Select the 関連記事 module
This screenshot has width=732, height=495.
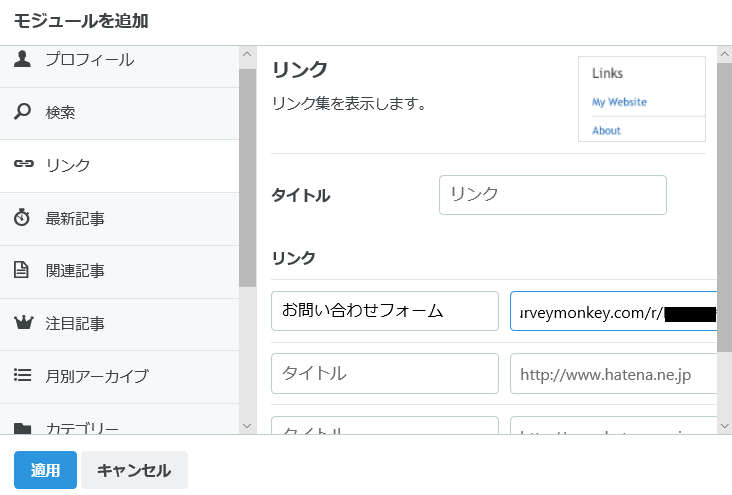120,272
